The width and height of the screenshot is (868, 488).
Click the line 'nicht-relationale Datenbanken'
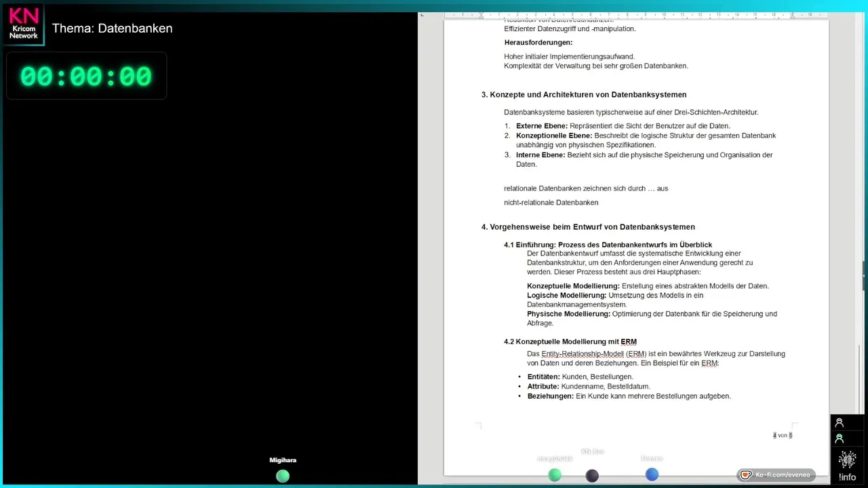tap(551, 203)
